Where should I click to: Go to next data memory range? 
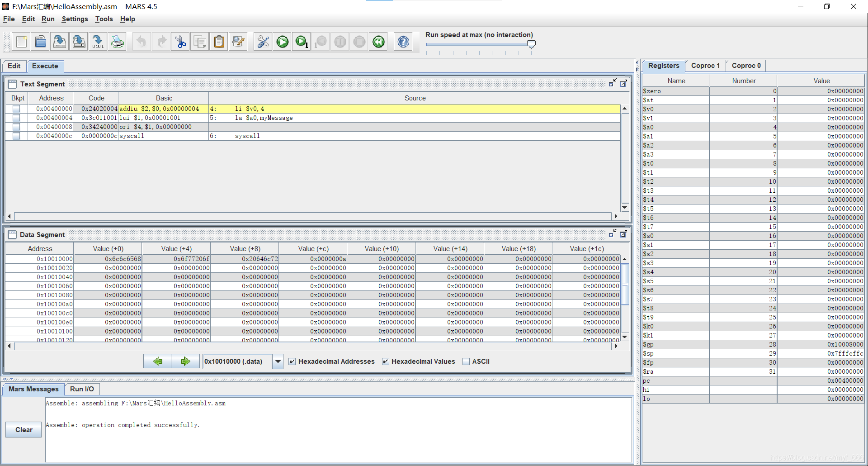pyautogui.click(x=185, y=361)
